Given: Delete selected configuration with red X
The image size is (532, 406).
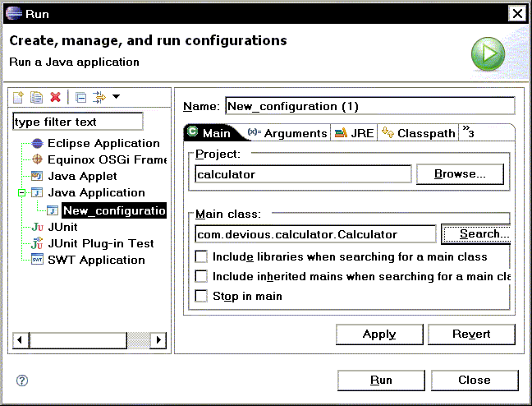Looking at the screenshot, I should tap(55, 97).
